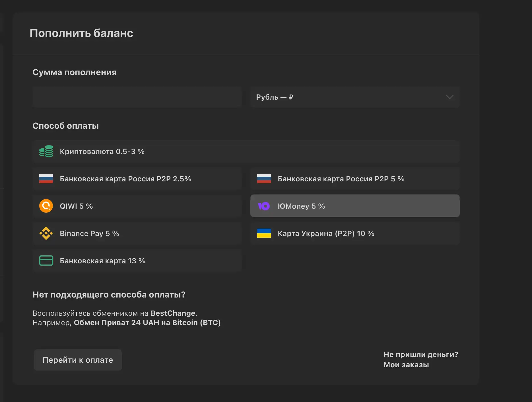This screenshot has height=402, width=532.
Task: Open the Мои заказы link
Action: (x=406, y=365)
